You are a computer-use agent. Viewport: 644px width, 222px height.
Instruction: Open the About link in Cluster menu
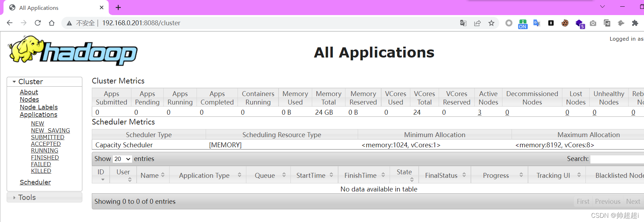(x=29, y=92)
